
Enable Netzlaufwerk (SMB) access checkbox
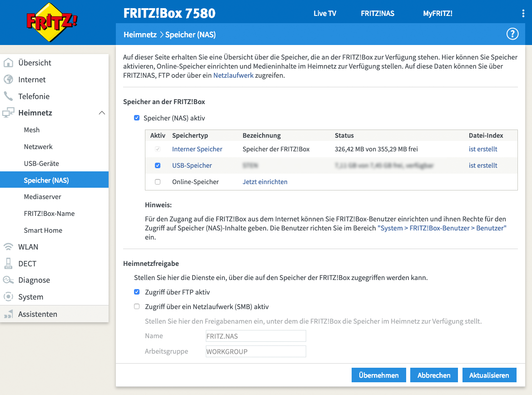click(x=137, y=306)
